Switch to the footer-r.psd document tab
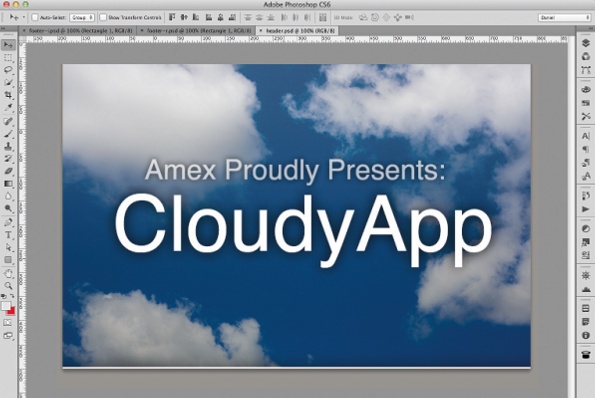The width and height of the screenshot is (595, 398). point(197,30)
